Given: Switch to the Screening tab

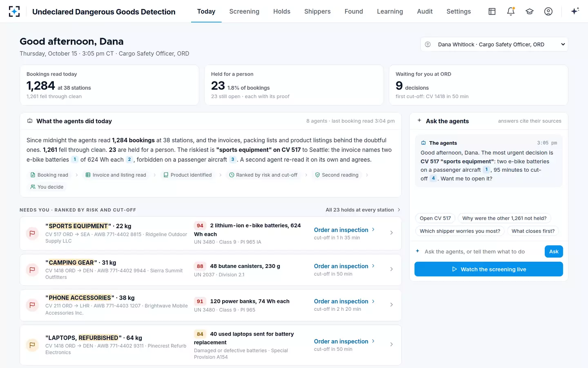Looking at the screenshot, I should coord(244,11).
